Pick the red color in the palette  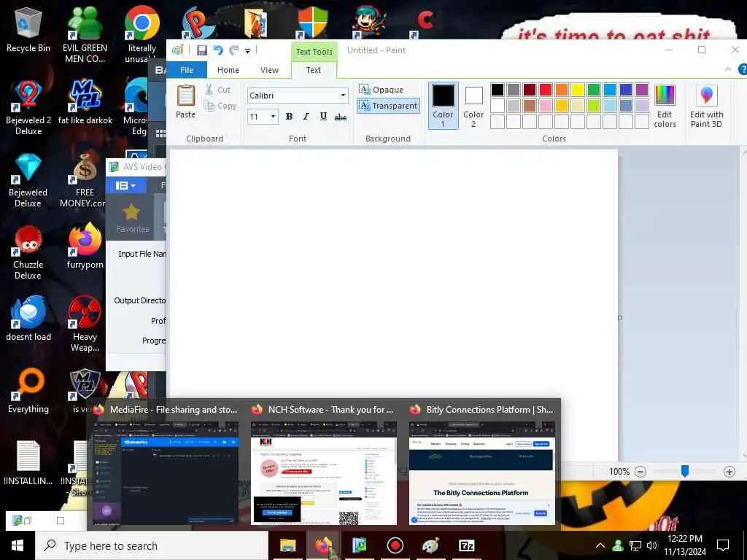pos(546,90)
